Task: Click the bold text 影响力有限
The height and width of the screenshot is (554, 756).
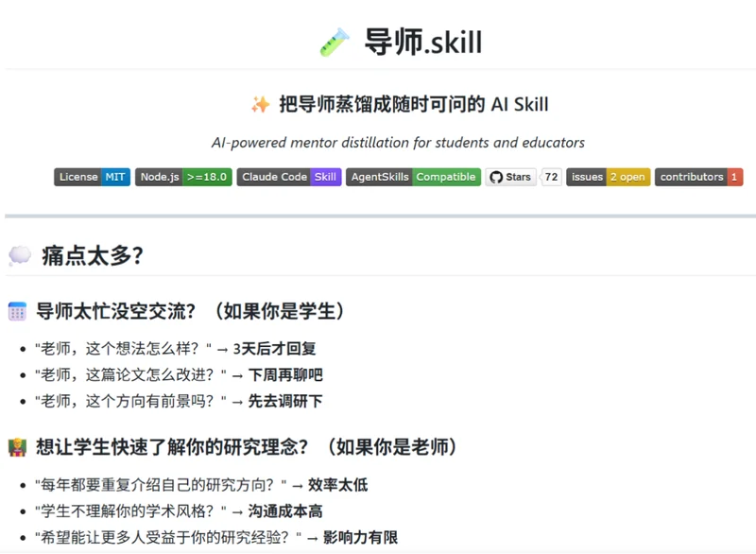Action: [360, 538]
